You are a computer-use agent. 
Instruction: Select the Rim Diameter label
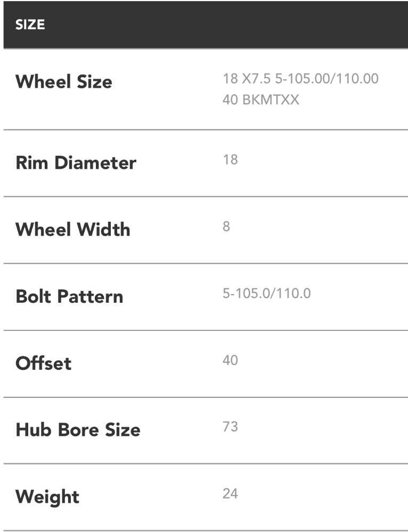76,163
